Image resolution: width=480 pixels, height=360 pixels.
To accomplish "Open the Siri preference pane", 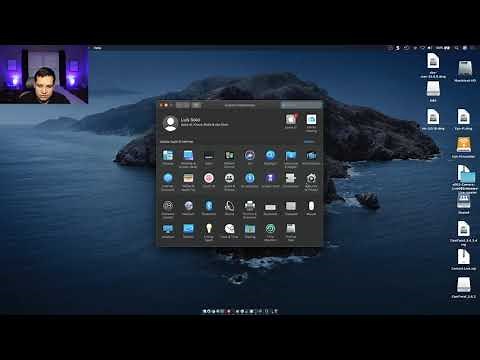I will (x=250, y=157).
